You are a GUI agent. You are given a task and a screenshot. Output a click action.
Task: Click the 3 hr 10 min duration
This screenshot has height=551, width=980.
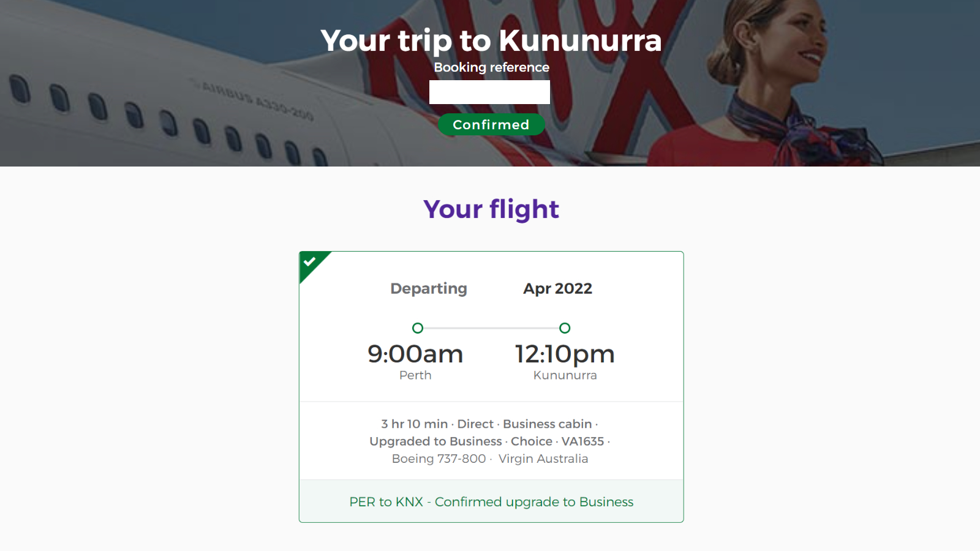(x=414, y=424)
